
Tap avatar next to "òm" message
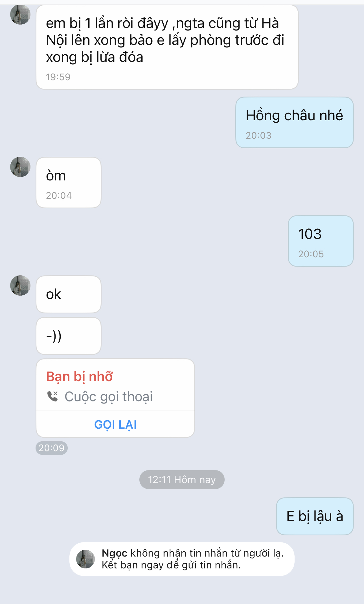(20, 167)
